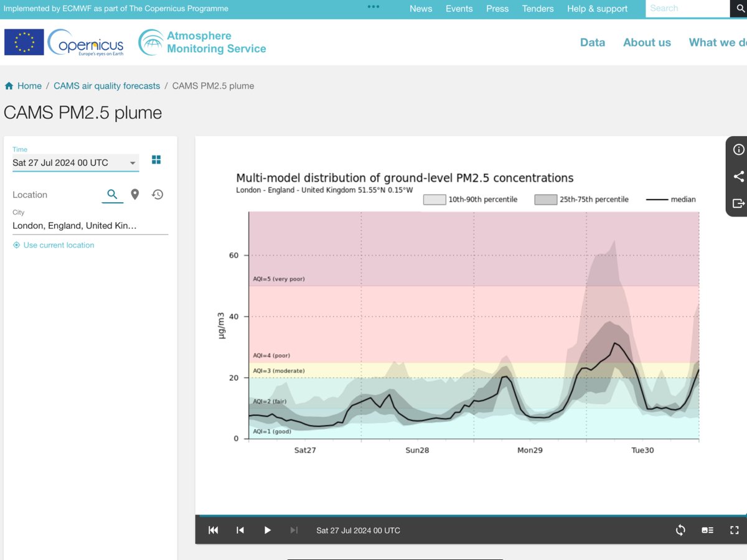Go to previous time step

point(240,530)
